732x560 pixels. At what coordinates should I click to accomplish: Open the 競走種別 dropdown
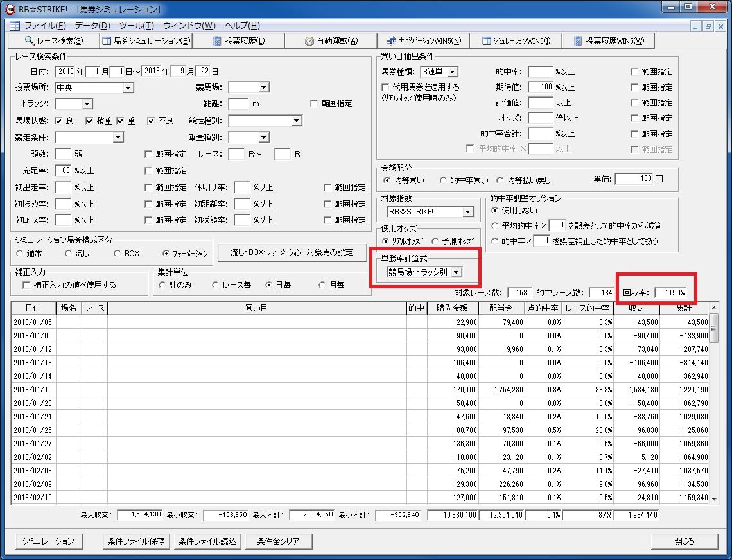coord(265,121)
